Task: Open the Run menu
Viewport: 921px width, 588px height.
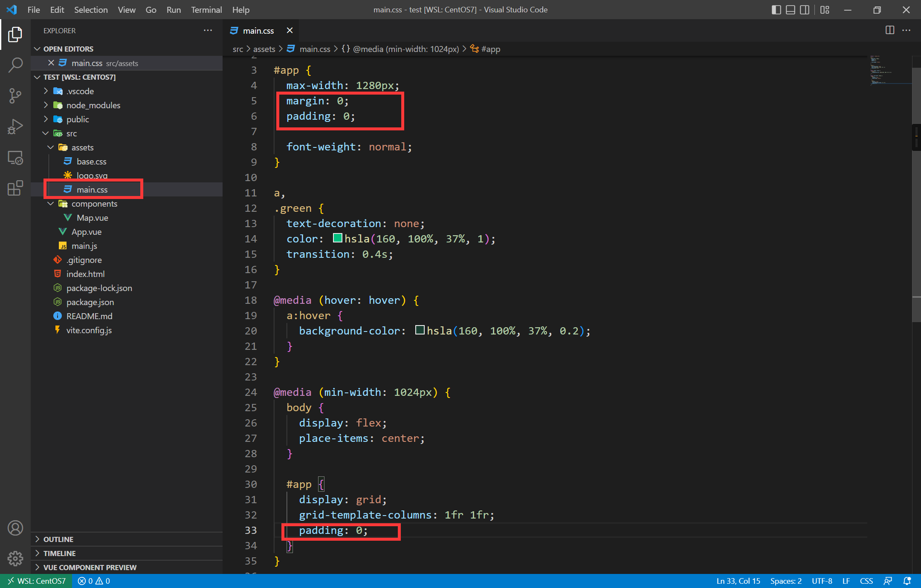Action: 174,10
